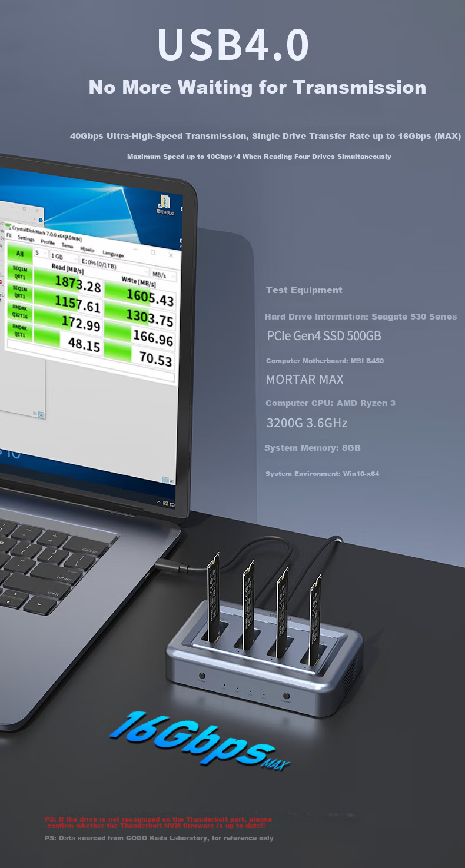
Task: Open the Language menu
Action: pyautogui.click(x=113, y=254)
